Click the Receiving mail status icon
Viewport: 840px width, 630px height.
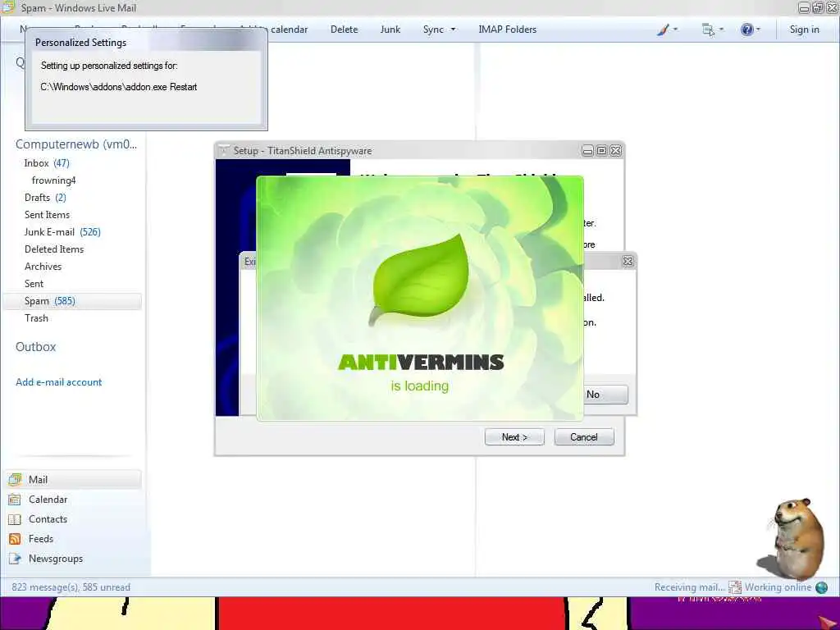pyautogui.click(x=735, y=587)
